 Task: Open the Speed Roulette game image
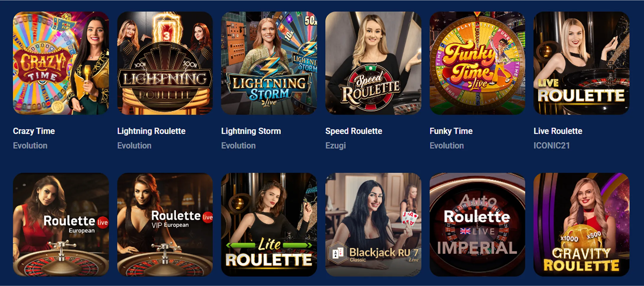pyautogui.click(x=373, y=63)
